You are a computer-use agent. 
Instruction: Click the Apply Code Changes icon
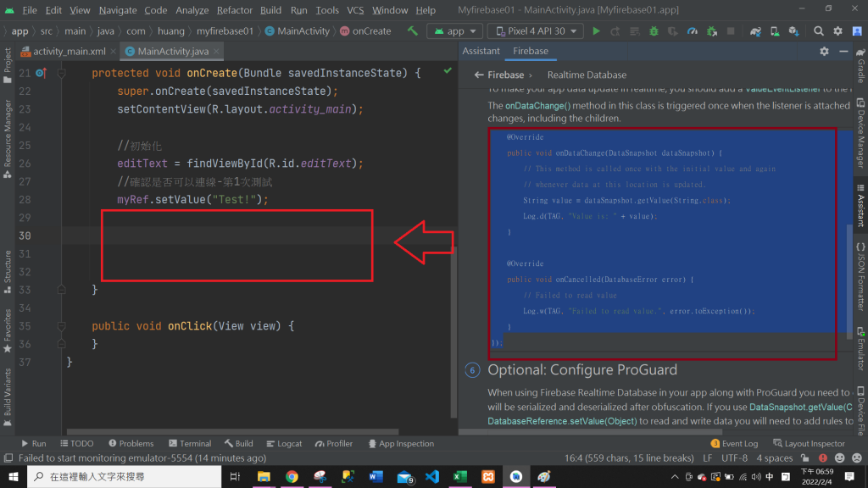pyautogui.click(x=634, y=31)
